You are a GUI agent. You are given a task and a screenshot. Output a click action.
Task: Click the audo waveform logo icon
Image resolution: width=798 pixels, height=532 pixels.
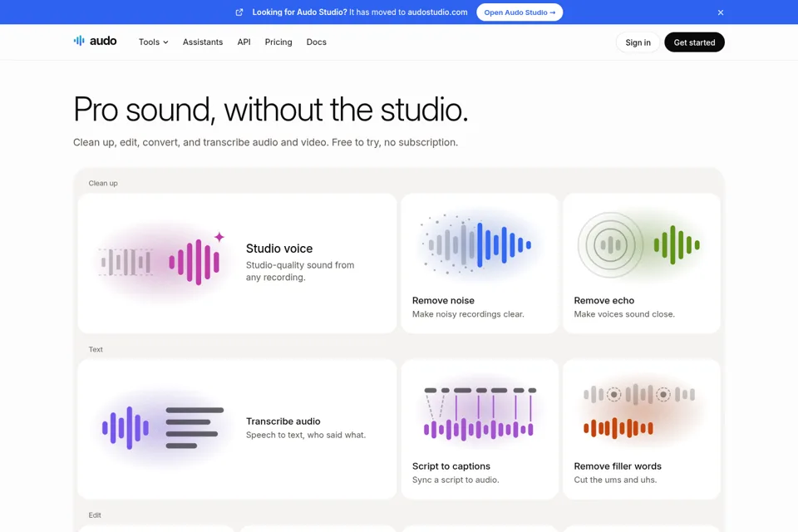point(79,41)
